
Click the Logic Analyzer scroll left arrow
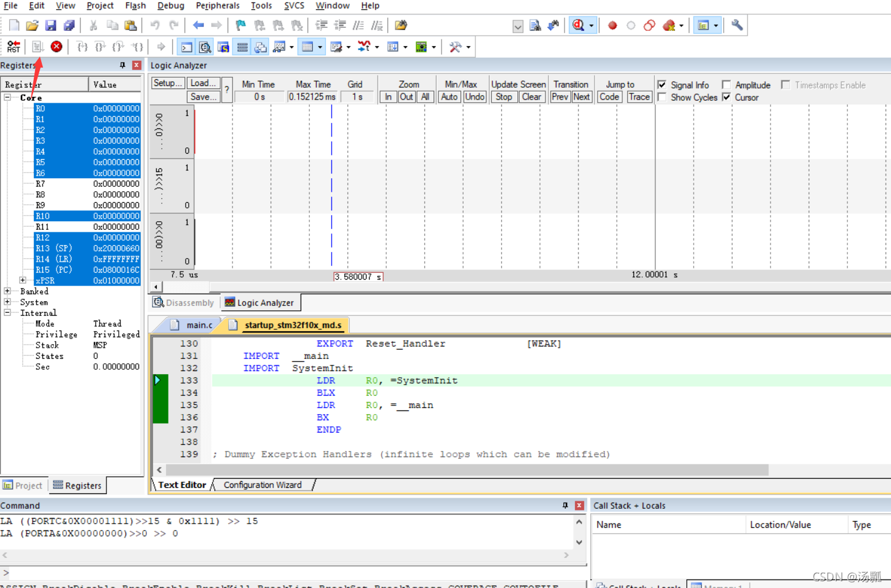[156, 287]
